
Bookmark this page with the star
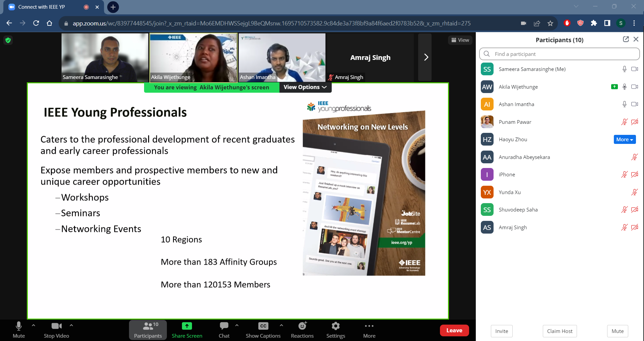(550, 23)
